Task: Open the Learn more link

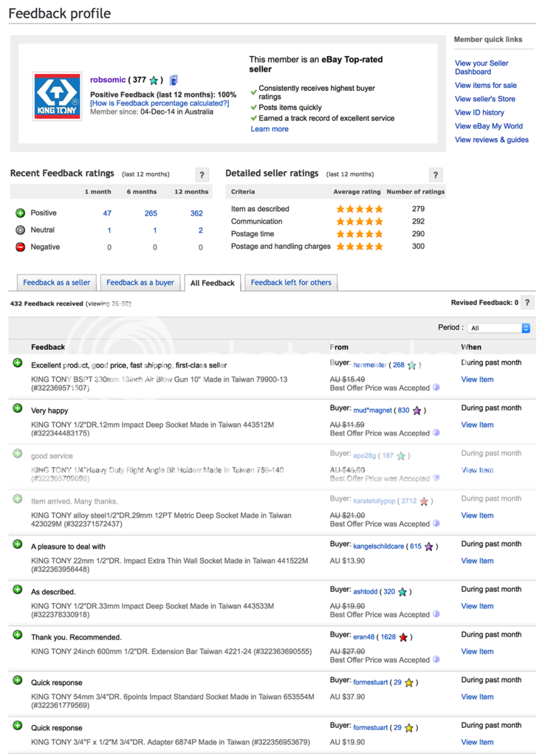Action: (x=270, y=129)
